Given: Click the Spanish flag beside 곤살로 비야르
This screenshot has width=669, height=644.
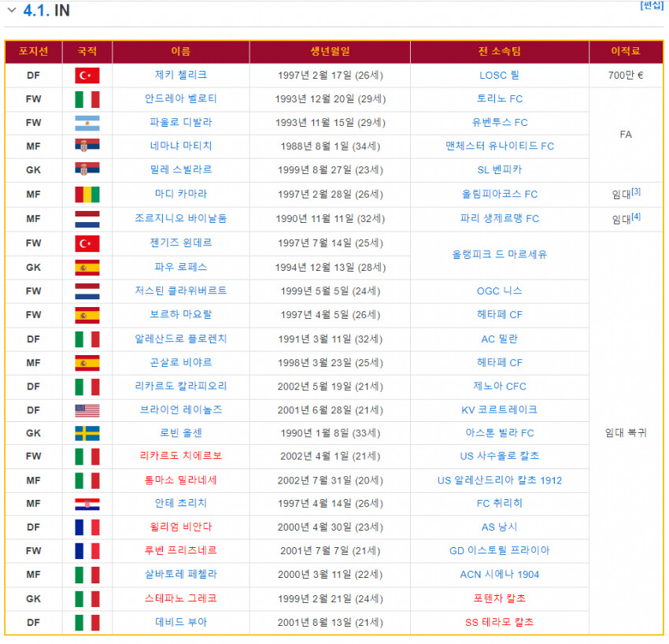Looking at the screenshot, I should [87, 363].
